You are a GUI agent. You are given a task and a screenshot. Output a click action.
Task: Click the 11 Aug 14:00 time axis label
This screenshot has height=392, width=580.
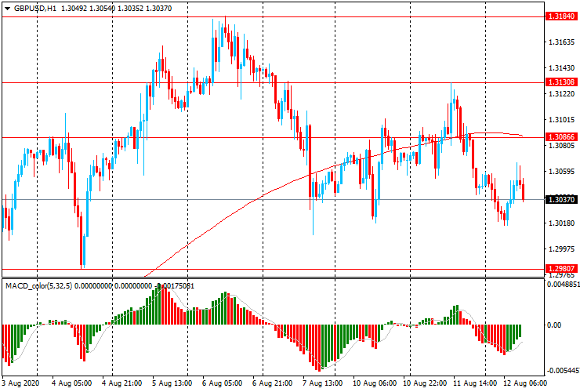(474, 383)
